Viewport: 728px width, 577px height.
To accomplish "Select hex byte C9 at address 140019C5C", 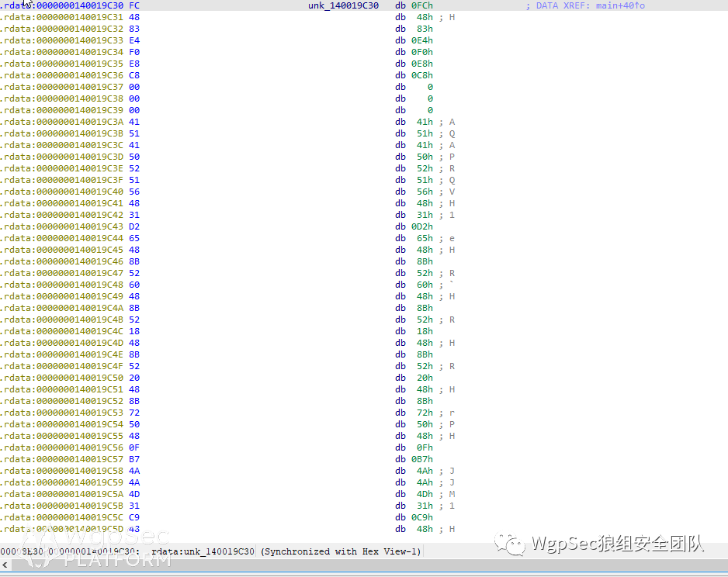I will pyautogui.click(x=134, y=517).
